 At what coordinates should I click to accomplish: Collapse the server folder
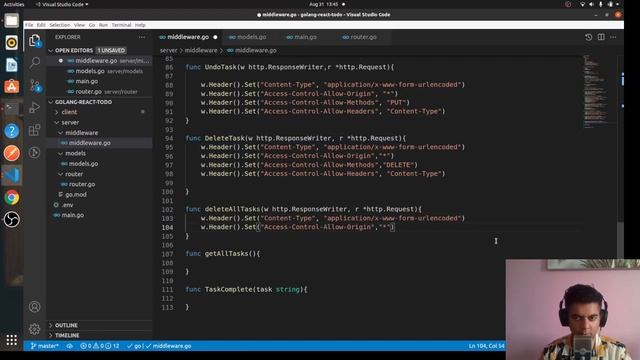(70, 122)
